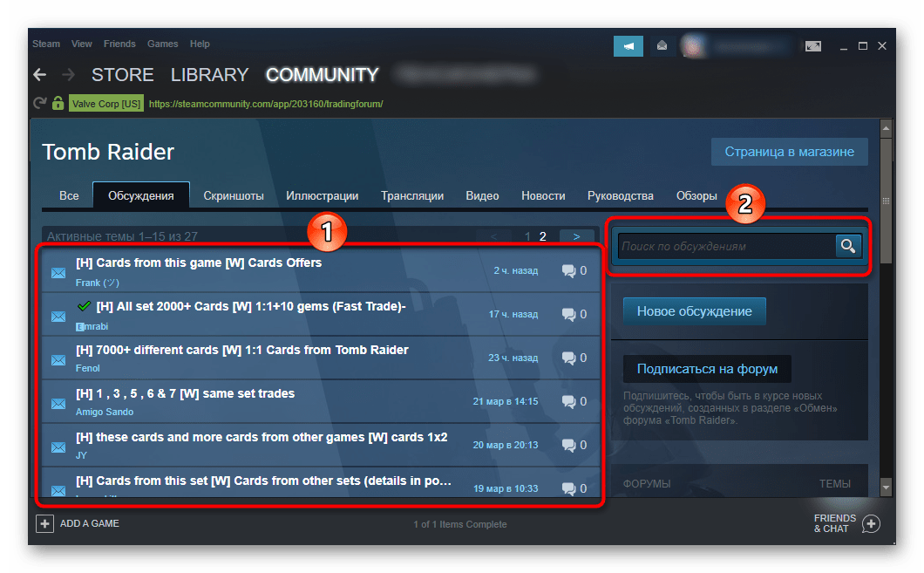924x573 pixels.
Task: Click comment bubble on 20 мар в 20:13 row
Action: pyautogui.click(x=568, y=446)
